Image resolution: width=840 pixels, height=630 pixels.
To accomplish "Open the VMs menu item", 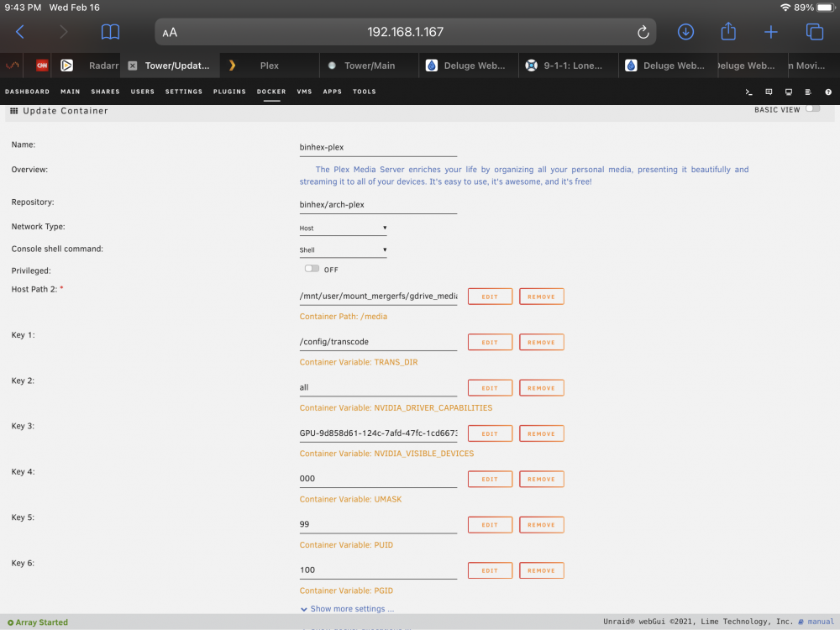I will 304,92.
